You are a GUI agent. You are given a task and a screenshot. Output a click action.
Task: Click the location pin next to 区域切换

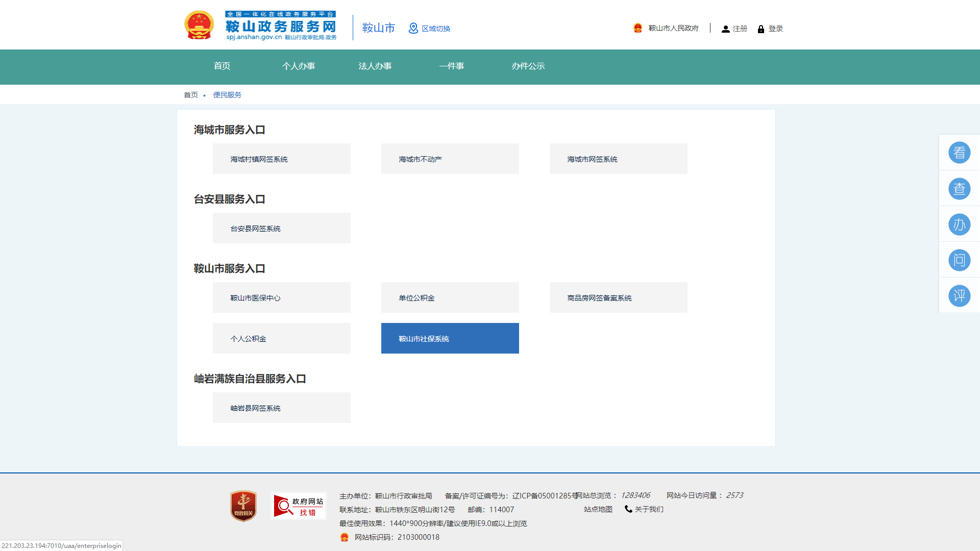tap(413, 29)
